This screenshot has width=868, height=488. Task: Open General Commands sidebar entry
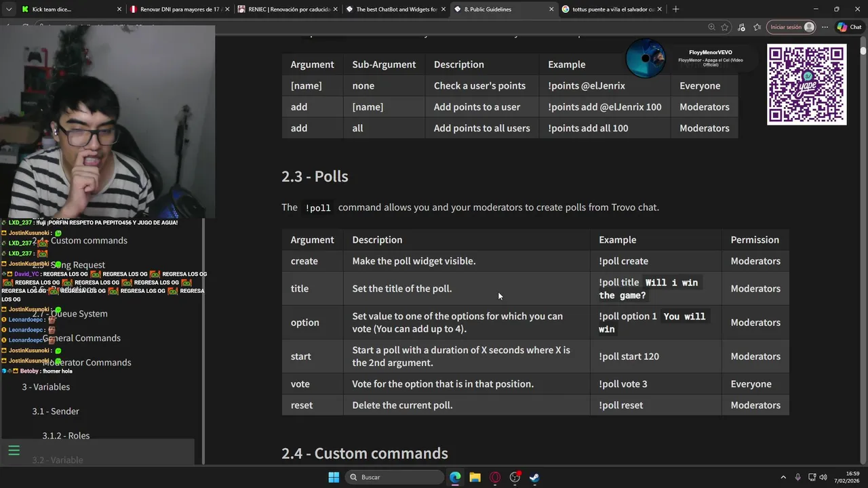coord(81,338)
